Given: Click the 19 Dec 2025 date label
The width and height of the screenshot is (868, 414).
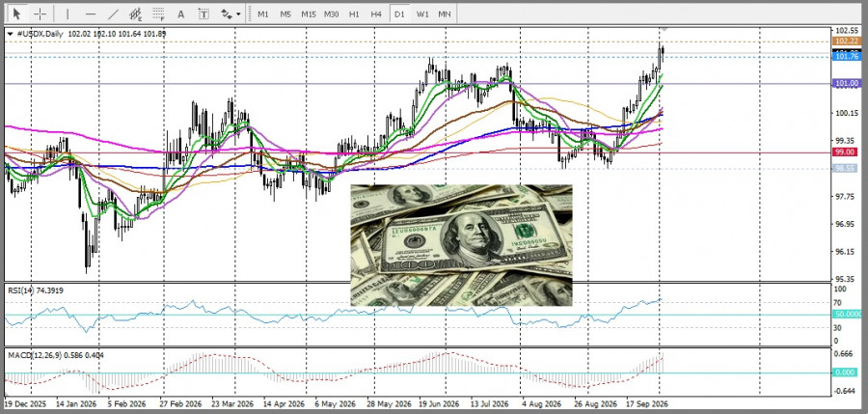Looking at the screenshot, I should click(x=25, y=404).
